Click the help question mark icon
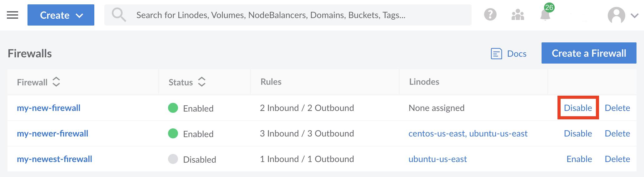Image resolution: width=644 pixels, height=177 pixels. 490,15
